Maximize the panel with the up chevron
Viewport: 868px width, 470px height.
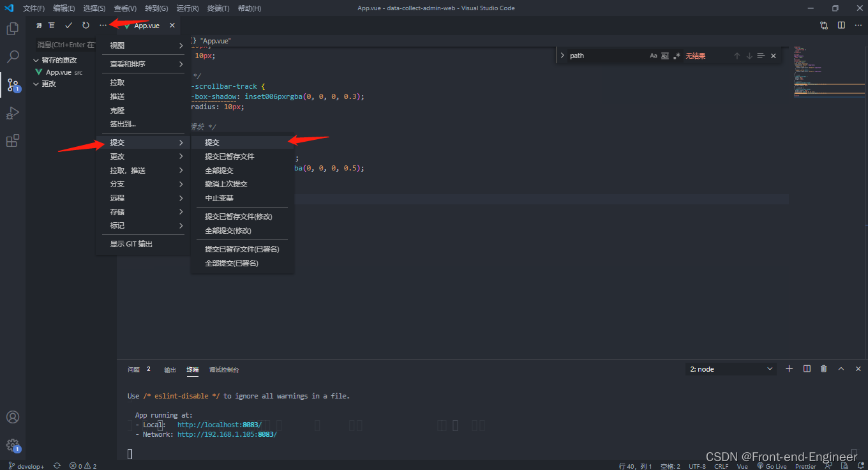pyautogui.click(x=841, y=369)
